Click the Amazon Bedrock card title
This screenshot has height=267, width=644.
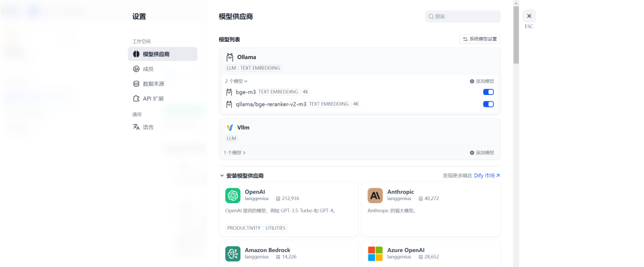click(x=267, y=250)
